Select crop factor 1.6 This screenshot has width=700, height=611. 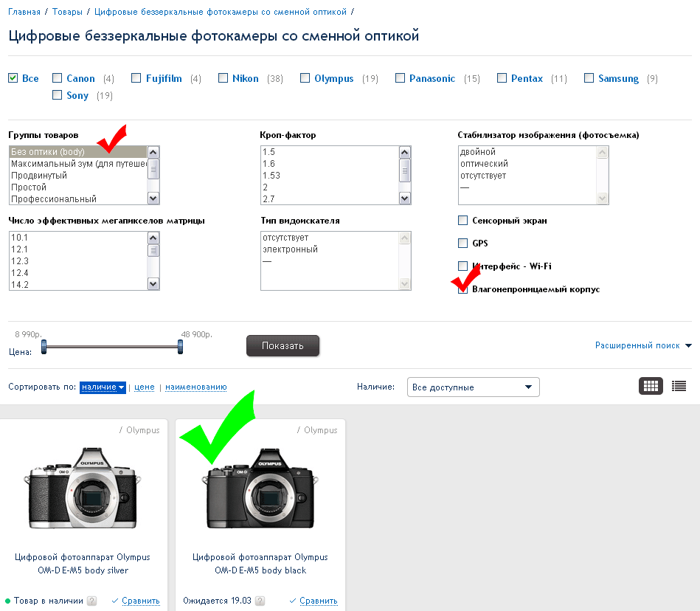[x=330, y=164]
